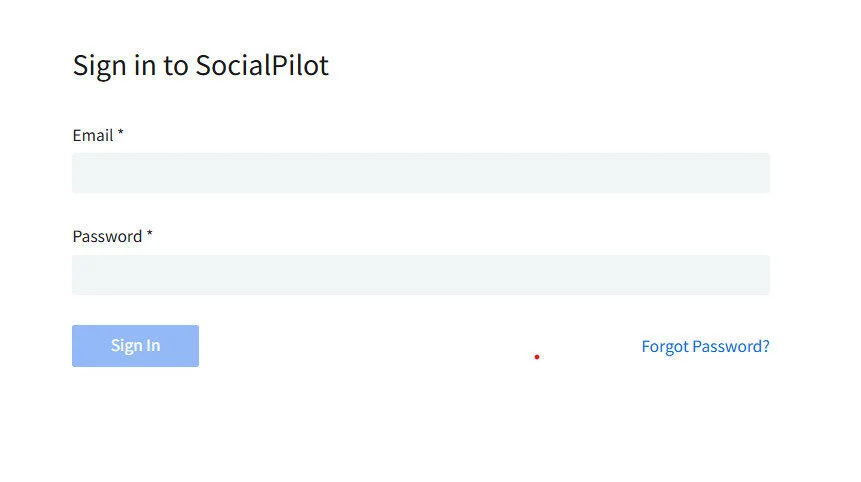Click the Password field label

tap(107, 237)
